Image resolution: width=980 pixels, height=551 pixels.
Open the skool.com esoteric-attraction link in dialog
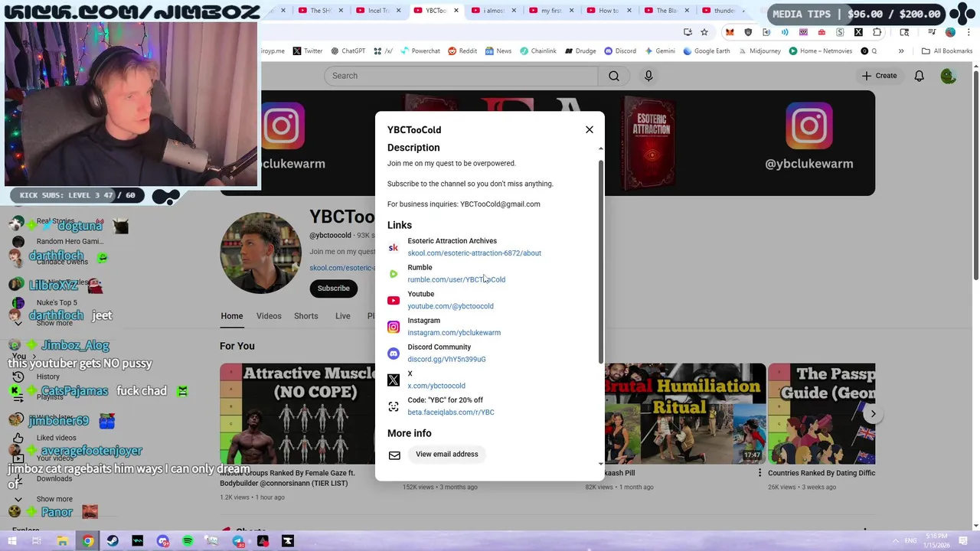coord(474,253)
